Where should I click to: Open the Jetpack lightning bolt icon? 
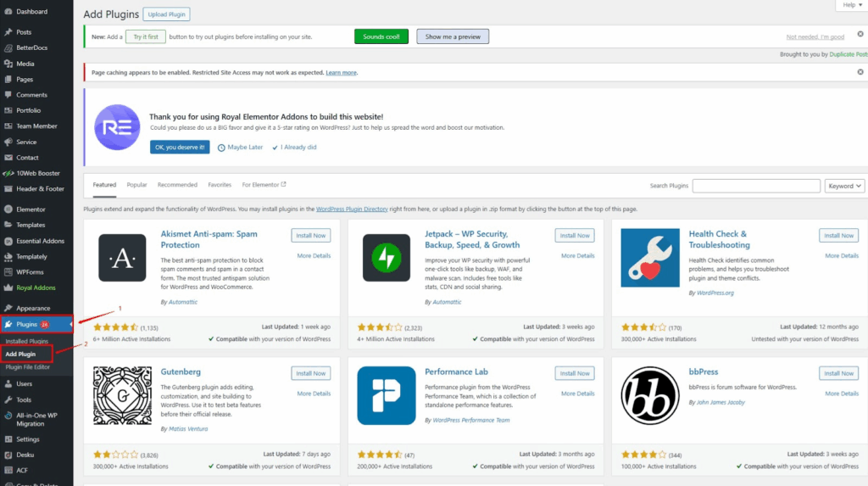(387, 258)
